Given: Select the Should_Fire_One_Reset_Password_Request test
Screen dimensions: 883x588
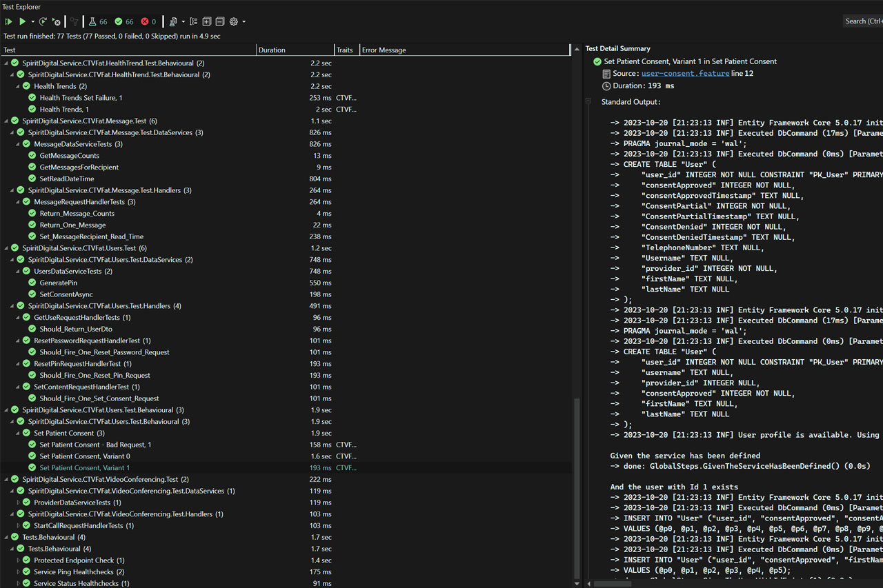Looking at the screenshot, I should point(104,352).
